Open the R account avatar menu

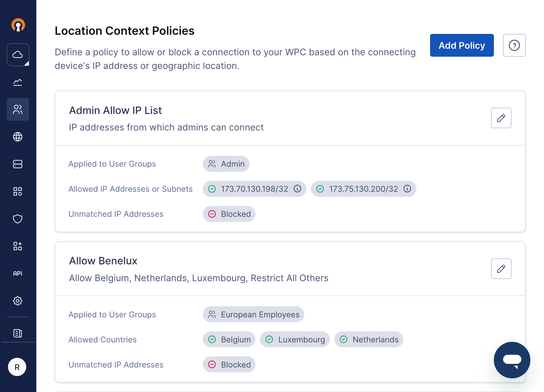[17, 367]
